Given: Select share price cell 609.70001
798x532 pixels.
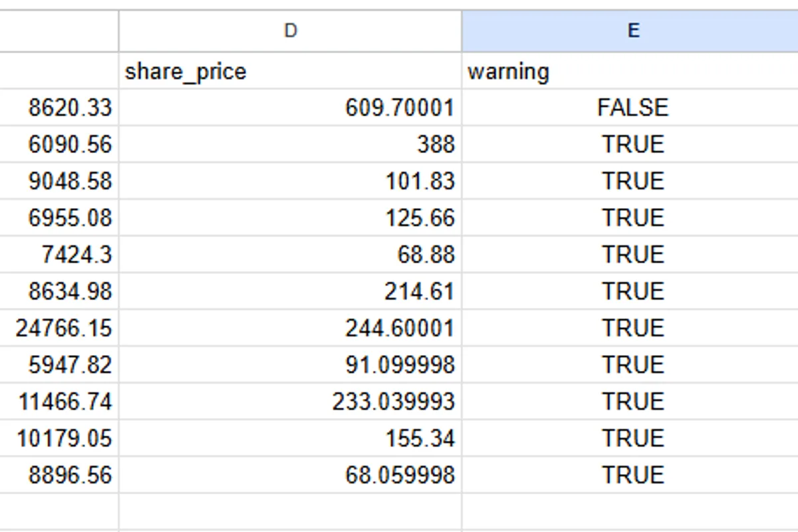Looking at the screenshot, I should [x=290, y=108].
